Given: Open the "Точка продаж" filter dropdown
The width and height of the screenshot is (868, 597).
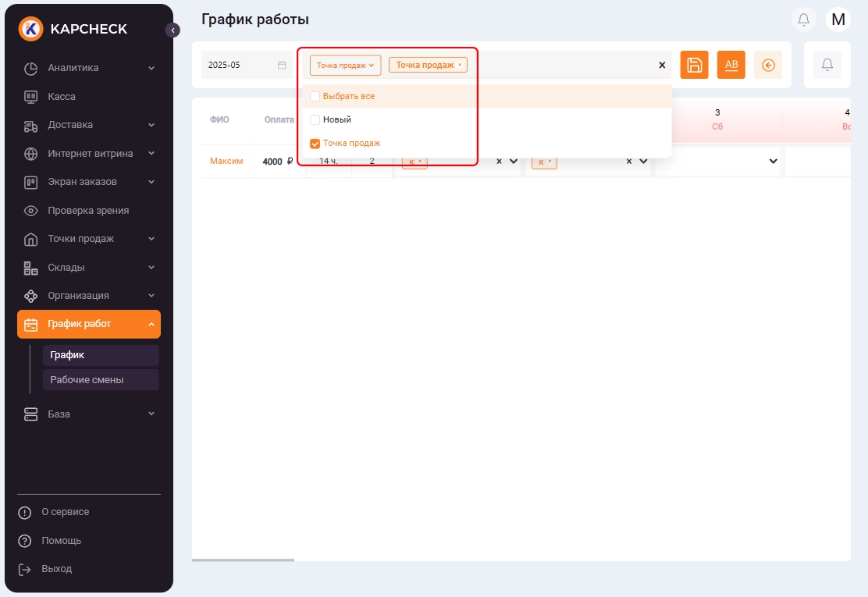Looking at the screenshot, I should point(345,66).
